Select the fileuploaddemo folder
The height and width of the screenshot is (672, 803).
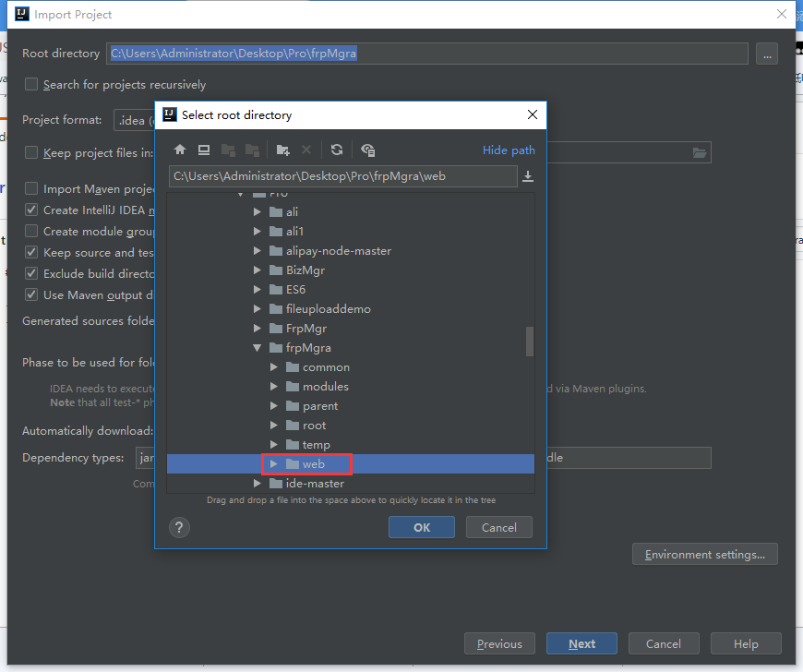(x=328, y=309)
